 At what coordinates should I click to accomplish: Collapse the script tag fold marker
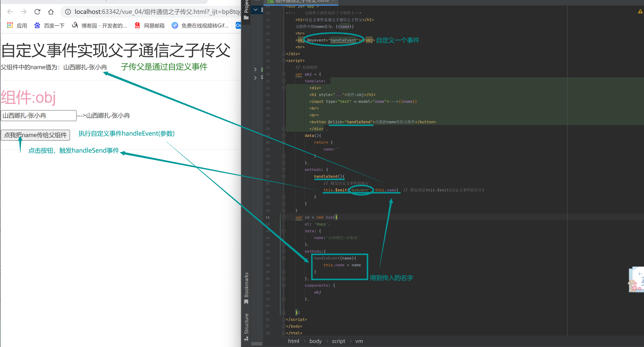[x=284, y=61]
